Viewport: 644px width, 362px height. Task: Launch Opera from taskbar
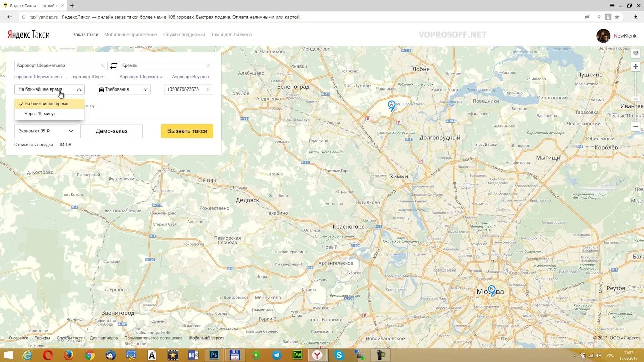pyautogui.click(x=48, y=355)
